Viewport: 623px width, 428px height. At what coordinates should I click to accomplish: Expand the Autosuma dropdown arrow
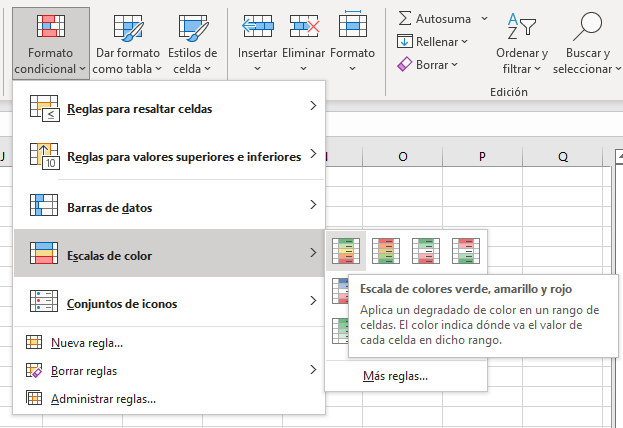[x=484, y=18]
